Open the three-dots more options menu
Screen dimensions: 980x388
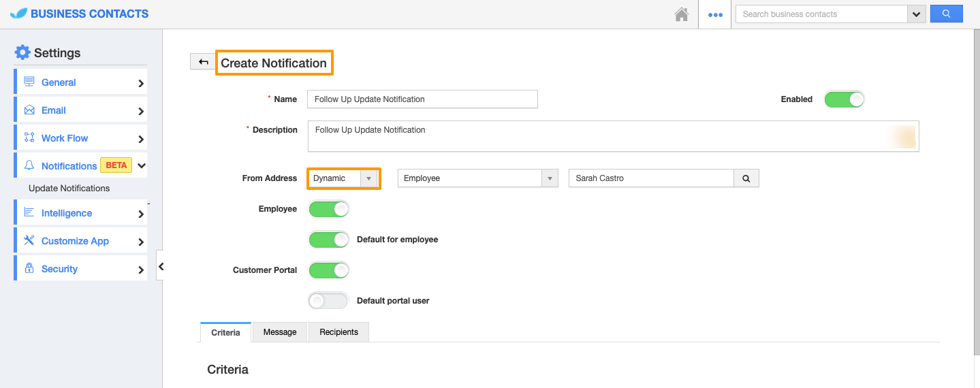pos(715,14)
